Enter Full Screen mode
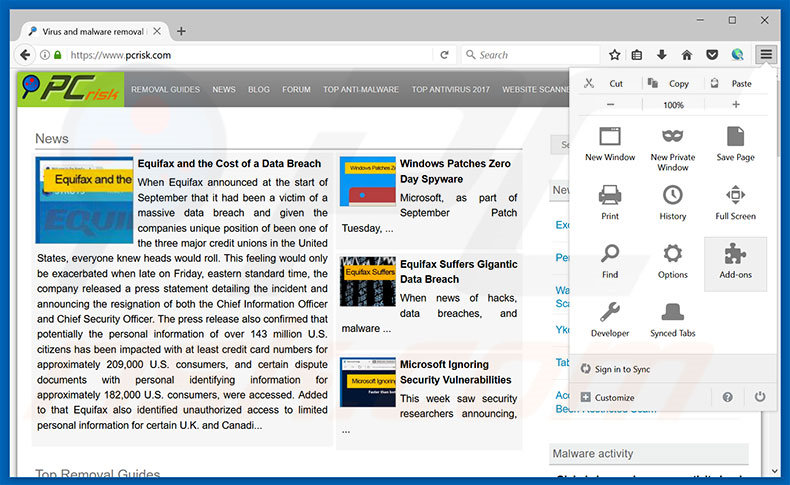The width and height of the screenshot is (790, 485). (x=735, y=202)
